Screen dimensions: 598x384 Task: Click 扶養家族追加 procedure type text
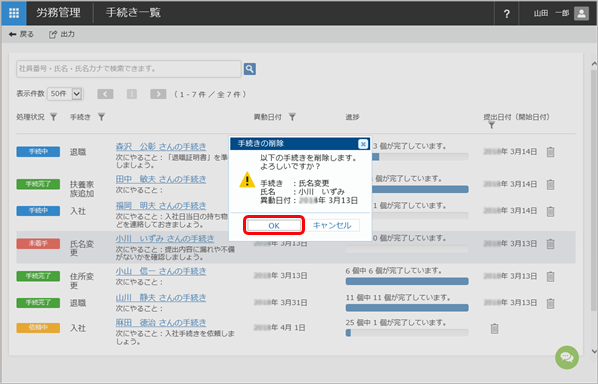point(82,189)
